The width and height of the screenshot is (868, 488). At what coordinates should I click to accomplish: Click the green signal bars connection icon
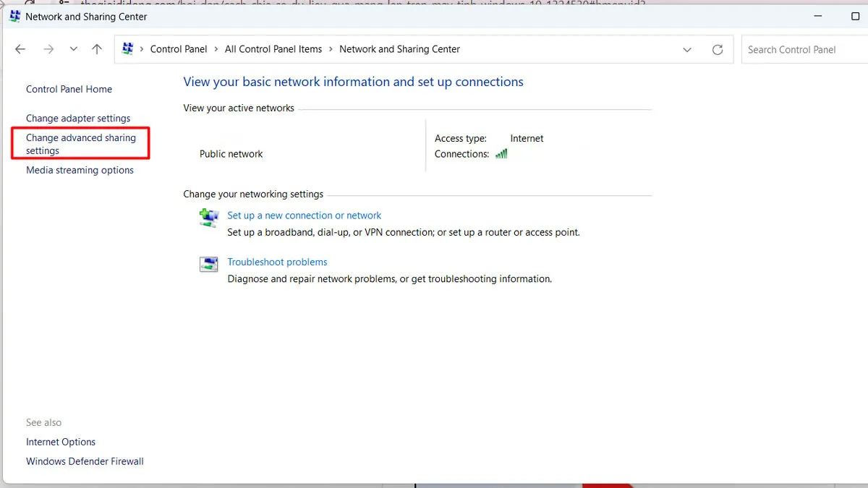pyautogui.click(x=501, y=154)
